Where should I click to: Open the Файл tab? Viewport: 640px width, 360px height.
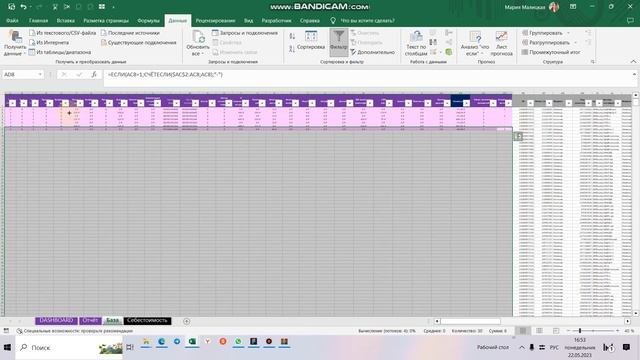click(12, 20)
